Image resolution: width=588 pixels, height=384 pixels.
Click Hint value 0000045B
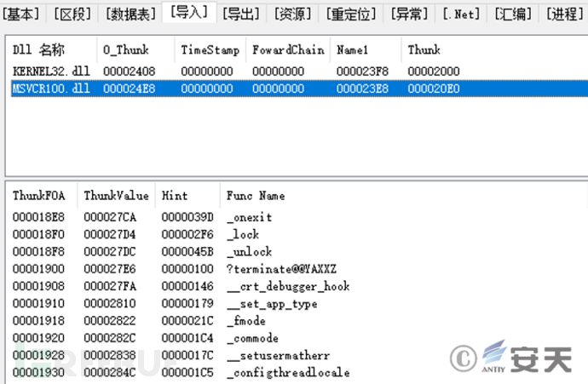point(187,251)
